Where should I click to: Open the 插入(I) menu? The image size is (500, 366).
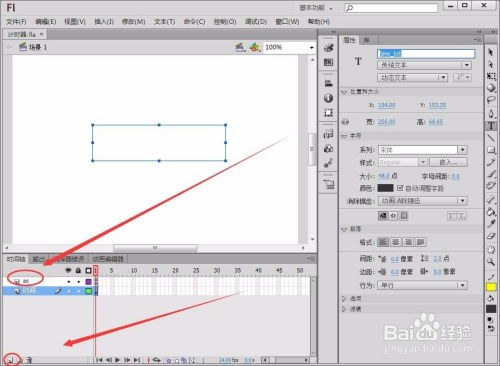[104, 22]
